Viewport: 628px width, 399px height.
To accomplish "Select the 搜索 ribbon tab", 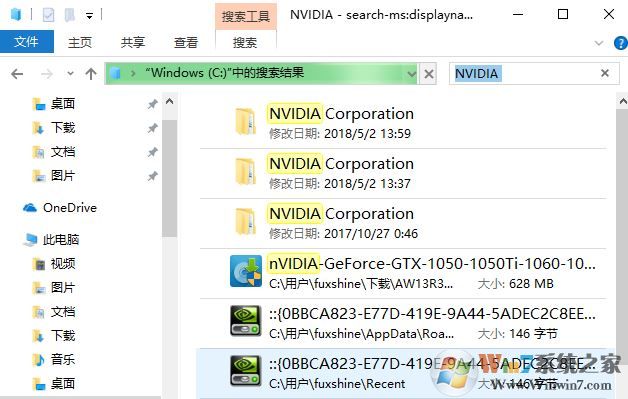I will coord(245,42).
